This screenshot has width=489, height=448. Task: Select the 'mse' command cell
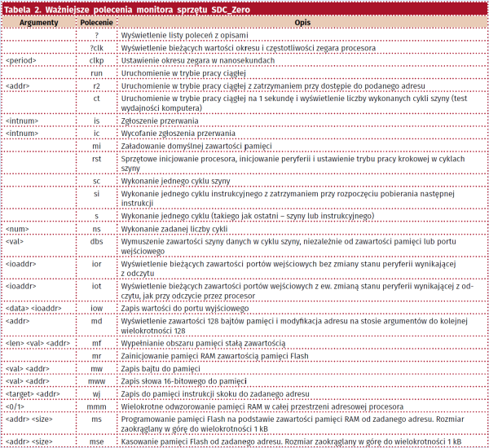96,441
